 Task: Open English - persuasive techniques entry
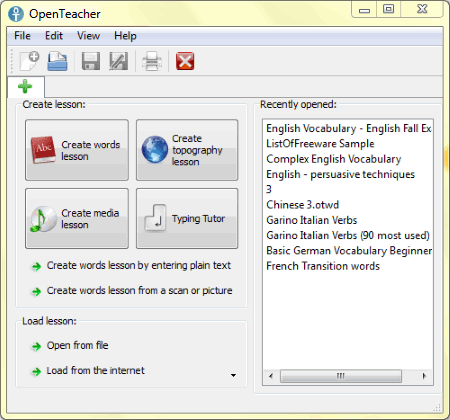click(348, 174)
